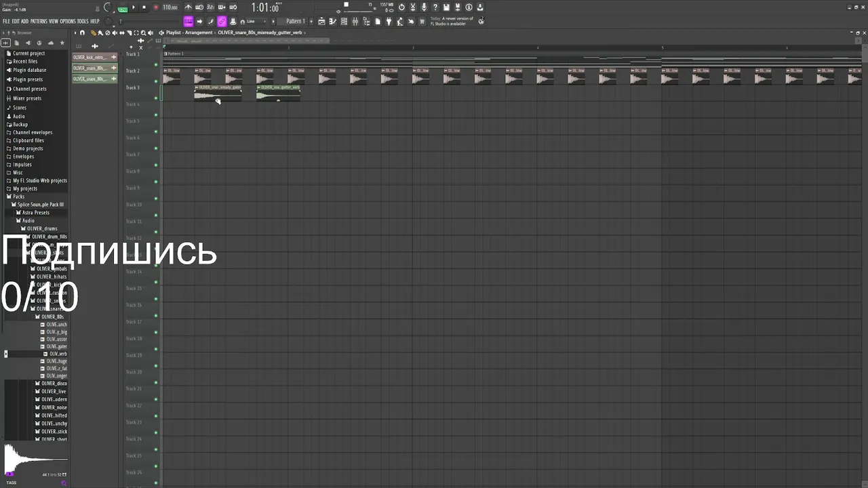The height and width of the screenshot is (488, 868).
Task: Toggle the green mute light on Track 2
Action: (156, 81)
